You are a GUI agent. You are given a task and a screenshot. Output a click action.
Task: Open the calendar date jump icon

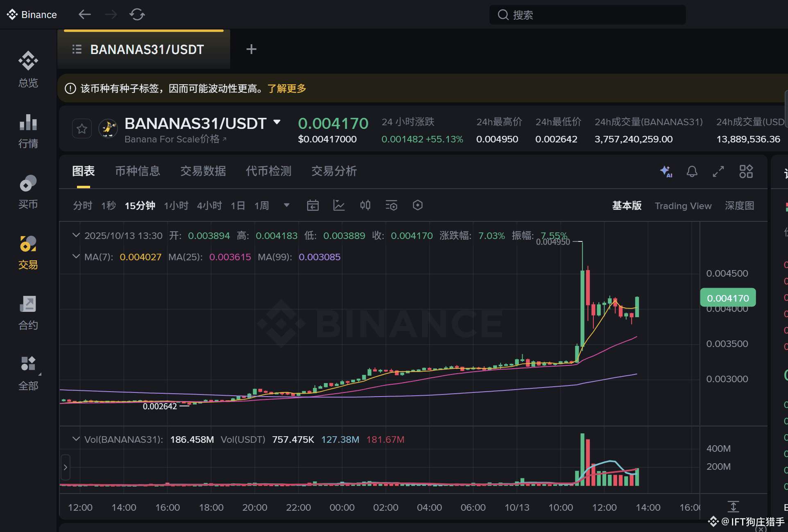pyautogui.click(x=313, y=205)
